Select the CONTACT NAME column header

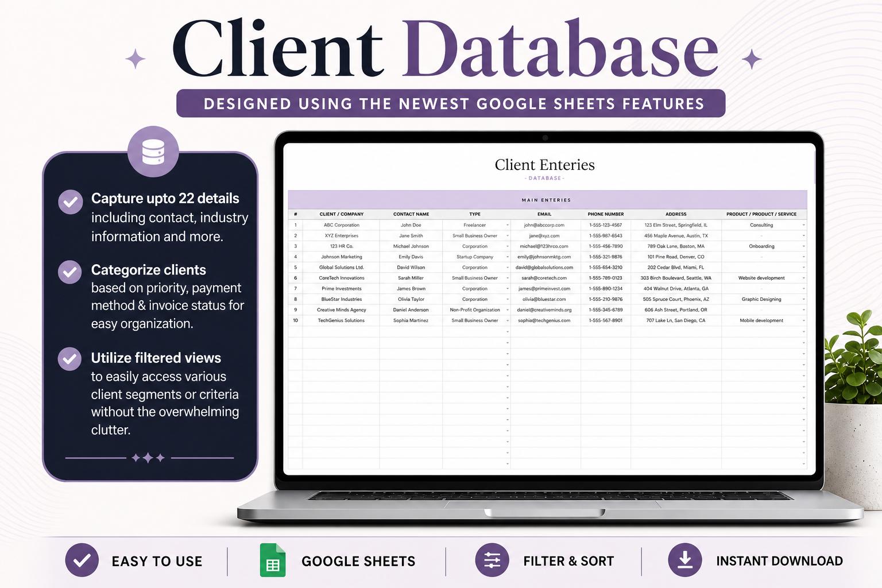pyautogui.click(x=411, y=214)
